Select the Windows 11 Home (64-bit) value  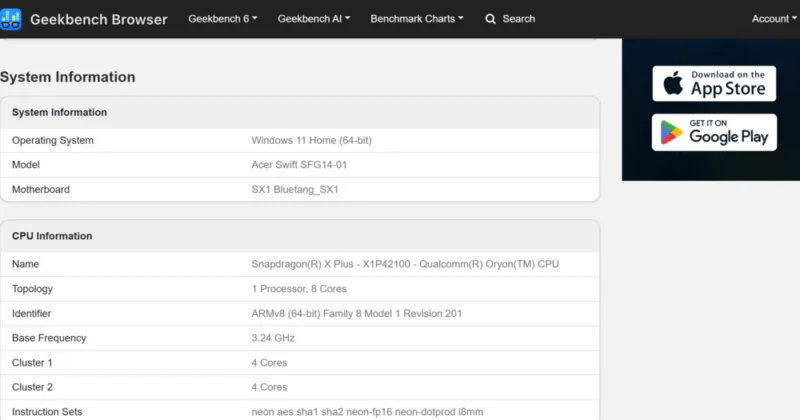pos(311,140)
